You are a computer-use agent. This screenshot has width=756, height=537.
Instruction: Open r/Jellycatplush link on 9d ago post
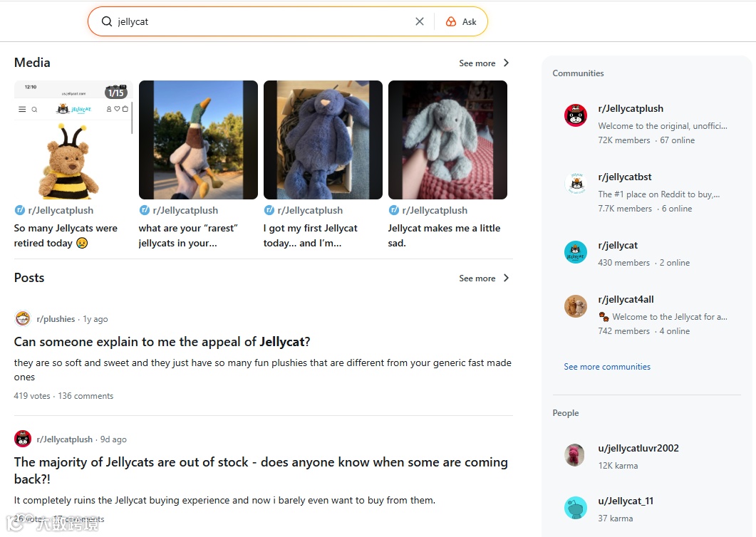click(64, 439)
